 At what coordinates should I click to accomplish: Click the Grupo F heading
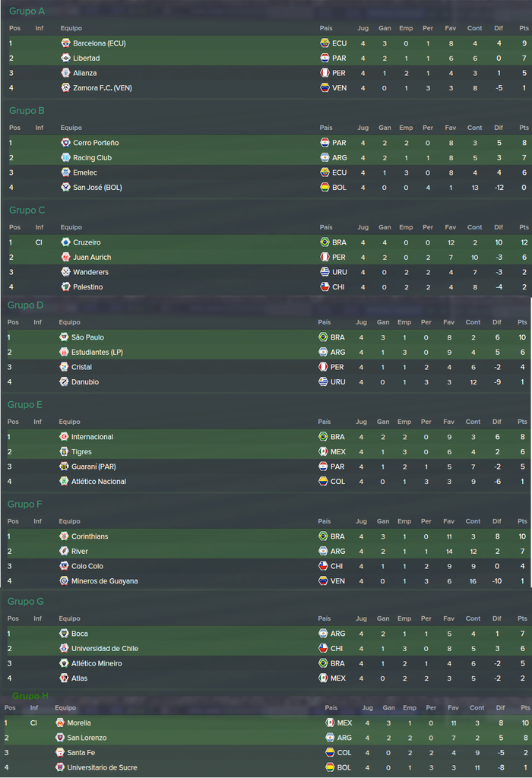pyautogui.click(x=25, y=504)
